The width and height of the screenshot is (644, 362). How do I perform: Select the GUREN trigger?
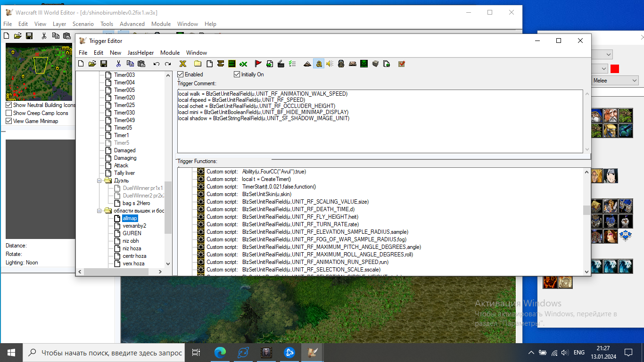tap(132, 233)
